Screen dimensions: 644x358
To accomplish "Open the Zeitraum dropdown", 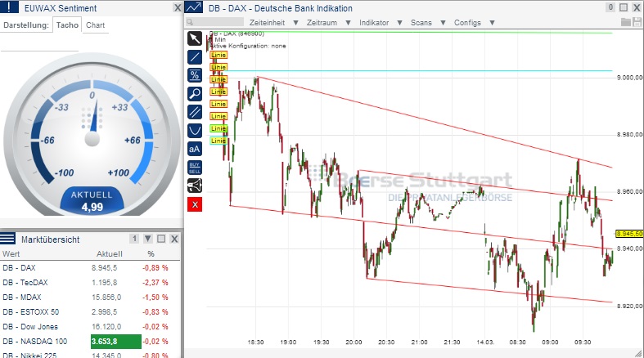I will pyautogui.click(x=329, y=23).
